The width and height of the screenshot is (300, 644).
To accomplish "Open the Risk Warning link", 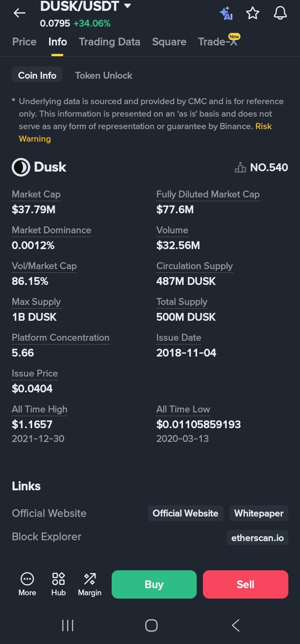I will [x=35, y=139].
